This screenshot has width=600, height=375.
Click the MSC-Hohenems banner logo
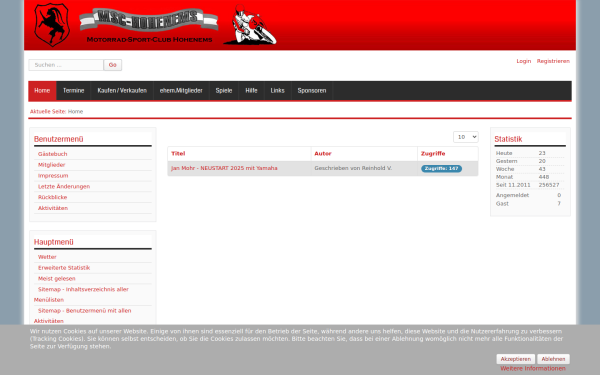tap(149, 25)
